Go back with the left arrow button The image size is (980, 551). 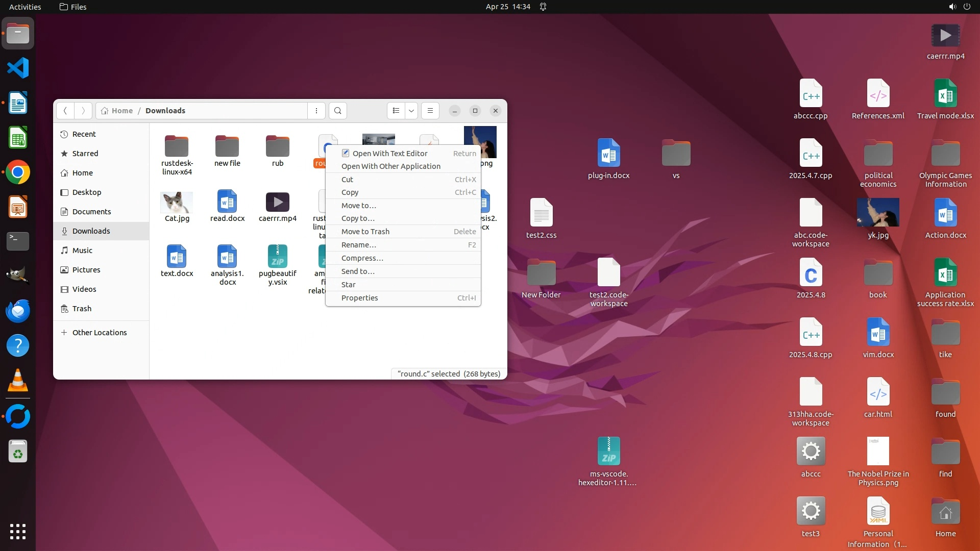[65, 111]
